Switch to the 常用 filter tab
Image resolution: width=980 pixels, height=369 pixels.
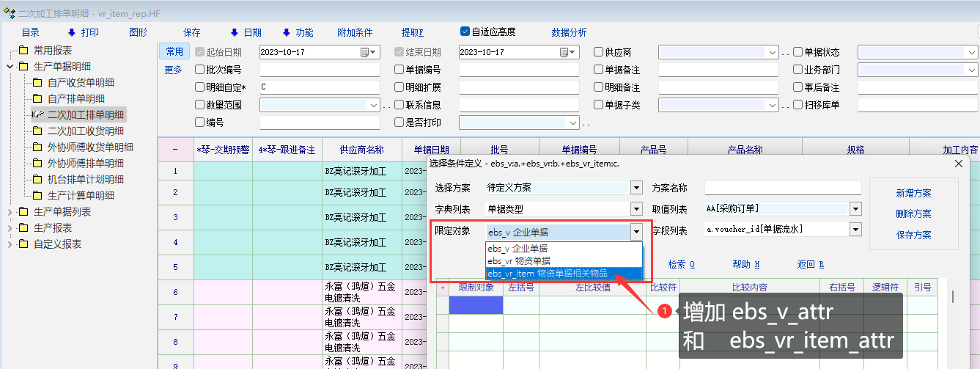point(174,51)
